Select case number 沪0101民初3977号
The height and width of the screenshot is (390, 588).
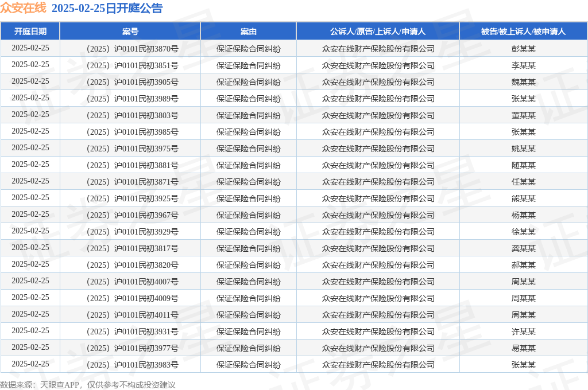[x=133, y=348]
